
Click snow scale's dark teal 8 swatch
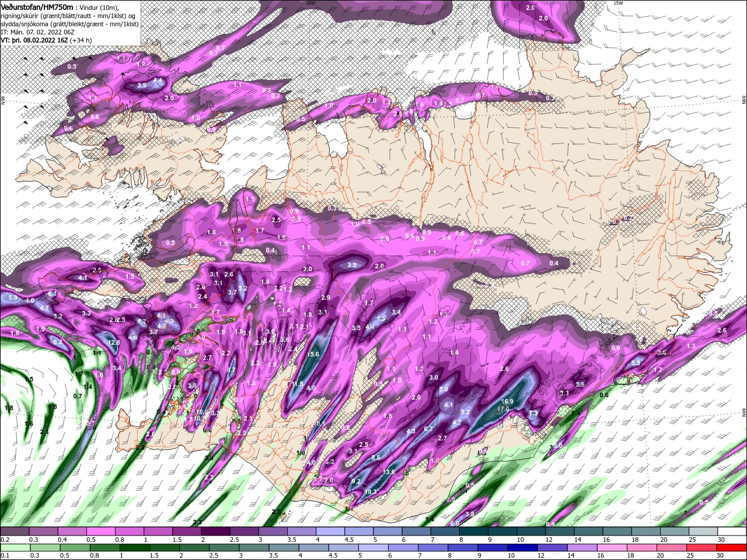[474, 531]
